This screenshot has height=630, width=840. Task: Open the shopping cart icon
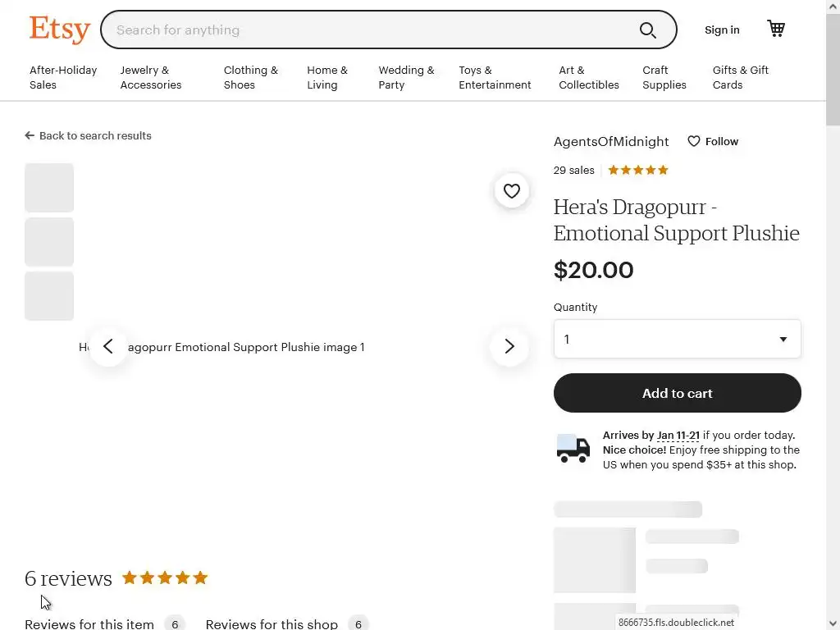click(776, 30)
